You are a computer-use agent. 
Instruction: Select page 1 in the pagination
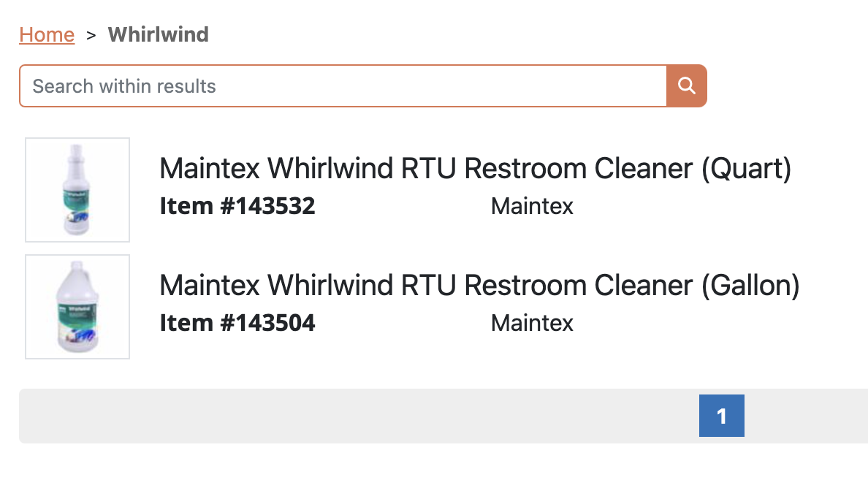721,416
